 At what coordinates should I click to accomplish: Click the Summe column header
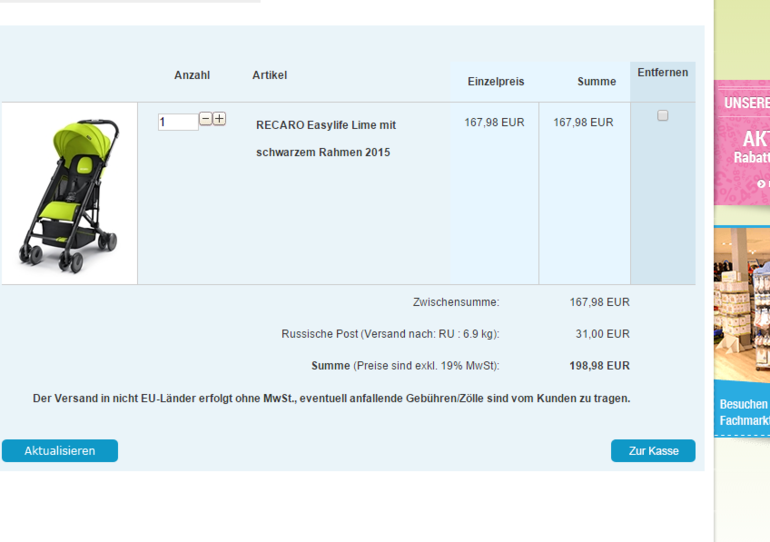(596, 81)
